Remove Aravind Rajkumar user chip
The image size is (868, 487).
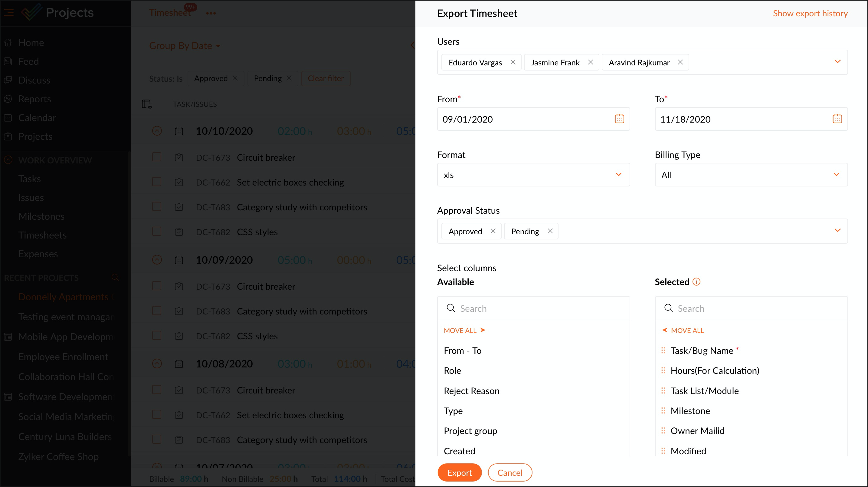pos(680,62)
